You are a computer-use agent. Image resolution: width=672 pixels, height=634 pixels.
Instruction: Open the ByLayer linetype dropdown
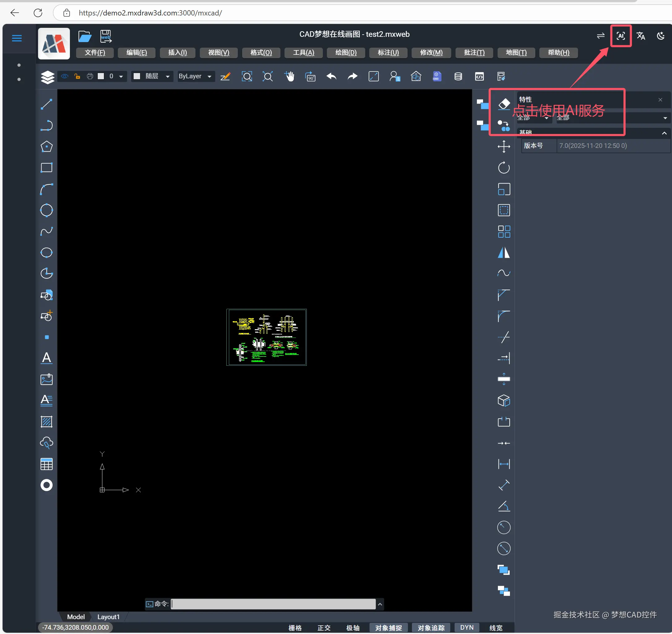pyautogui.click(x=195, y=76)
